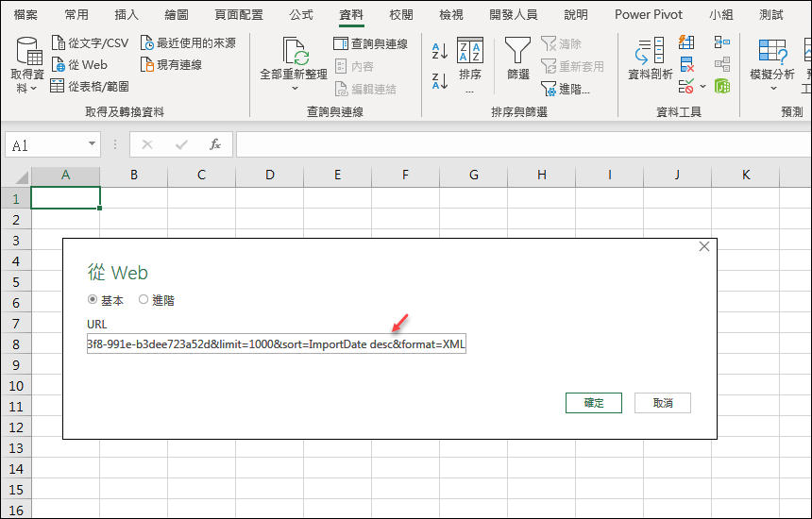Select row 2 header

[x=15, y=220]
